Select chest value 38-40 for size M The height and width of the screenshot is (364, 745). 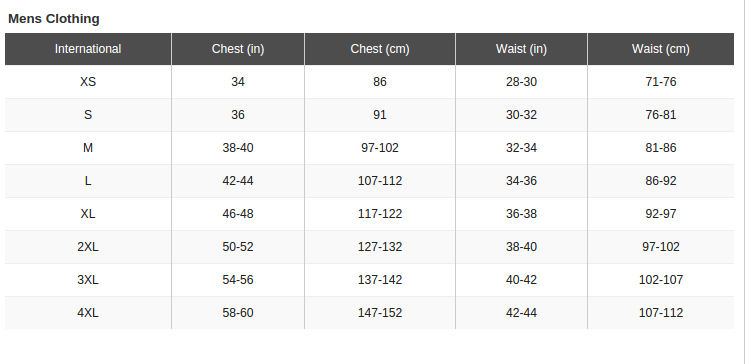click(238, 148)
